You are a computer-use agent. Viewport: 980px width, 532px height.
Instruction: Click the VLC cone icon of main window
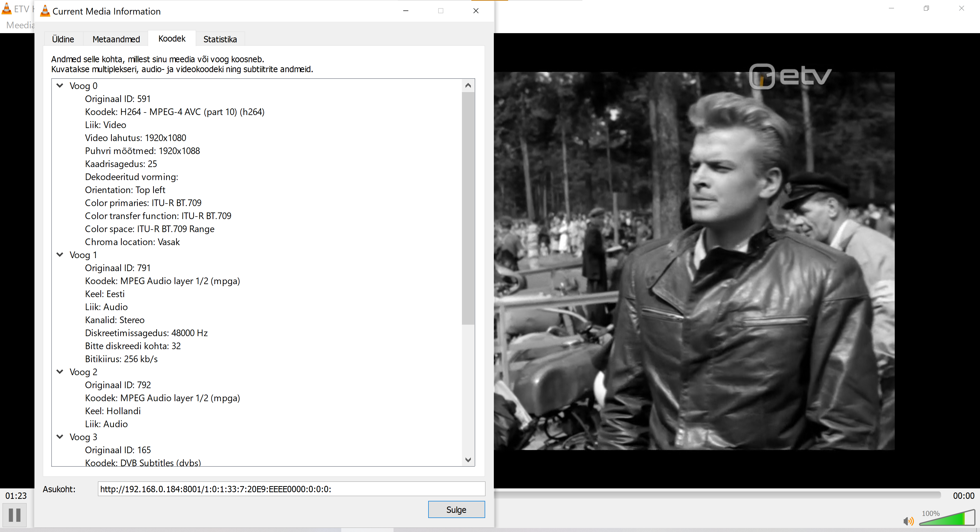[x=6, y=9]
